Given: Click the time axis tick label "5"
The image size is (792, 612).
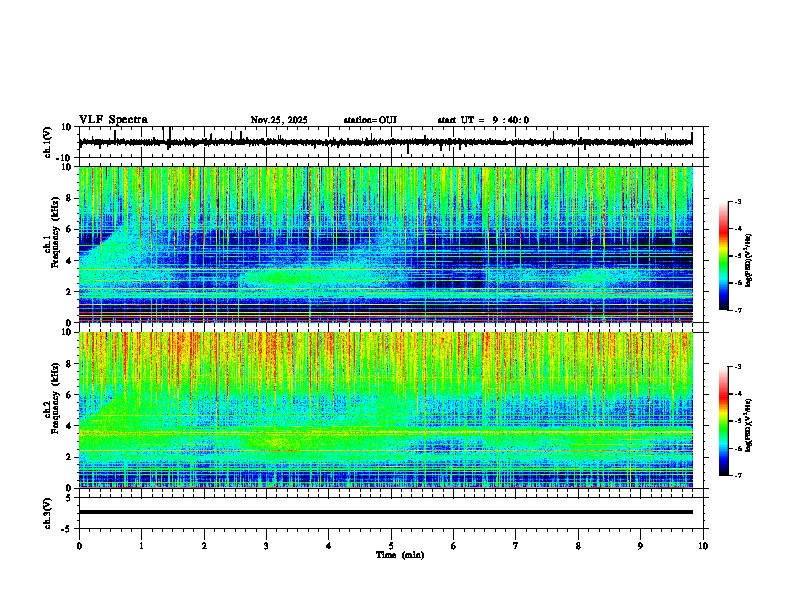Looking at the screenshot, I should (x=391, y=546).
